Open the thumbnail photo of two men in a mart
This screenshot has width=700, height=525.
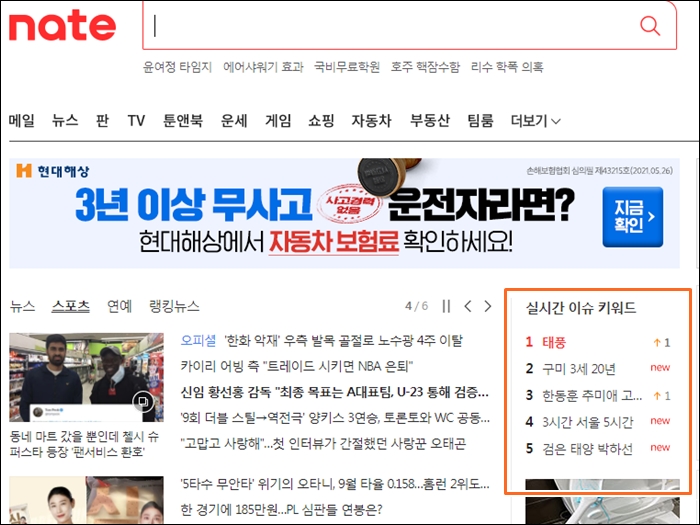point(86,377)
